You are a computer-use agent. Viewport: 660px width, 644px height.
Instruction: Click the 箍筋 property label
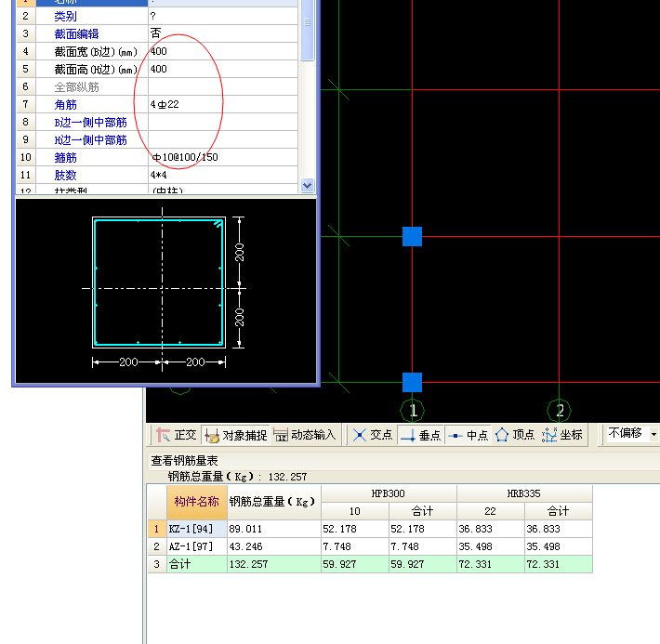[92, 157]
